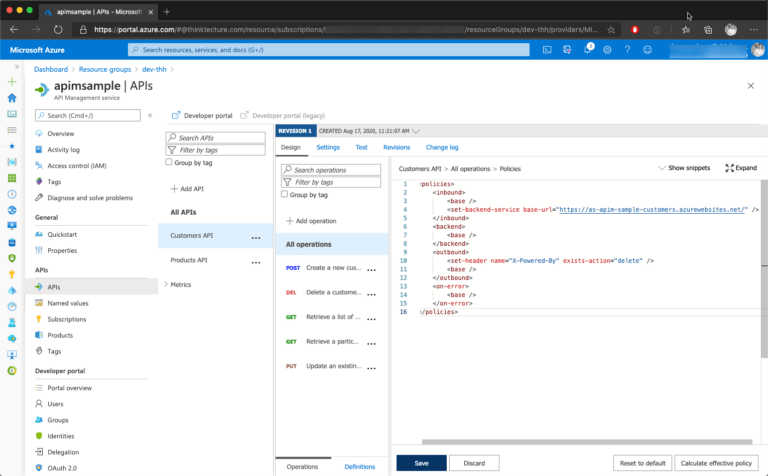Click the Home icon in left rail
The height and width of the screenshot is (476, 768).
click(x=12, y=98)
